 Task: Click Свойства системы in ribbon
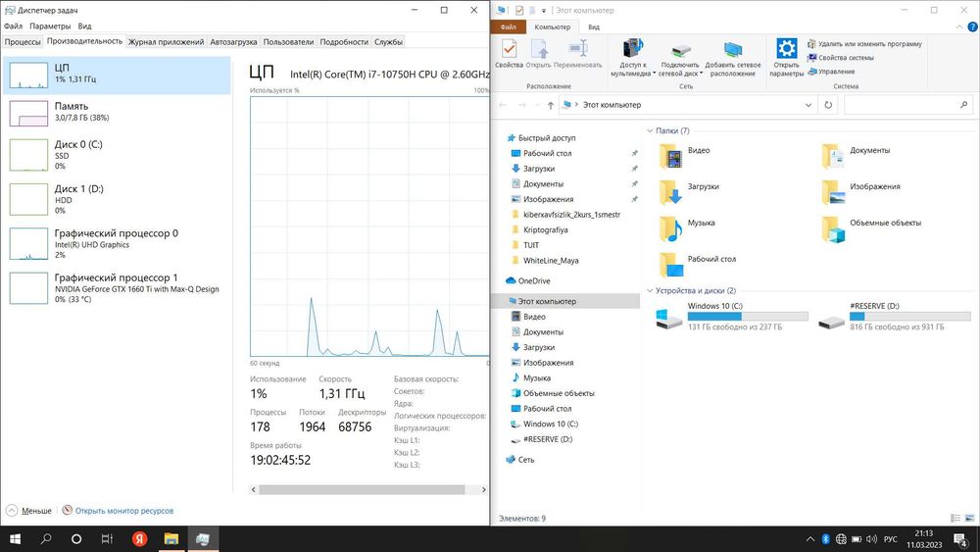pos(841,58)
